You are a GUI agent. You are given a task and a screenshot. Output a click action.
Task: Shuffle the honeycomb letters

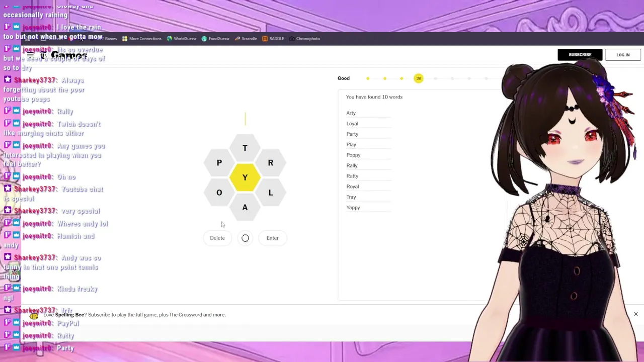click(x=245, y=238)
